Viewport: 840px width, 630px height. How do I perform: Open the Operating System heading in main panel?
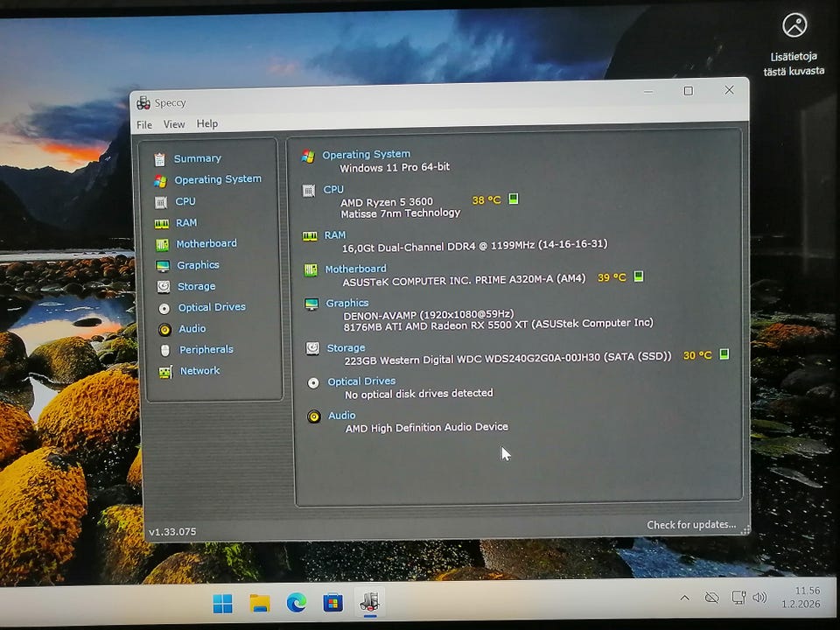[366, 155]
